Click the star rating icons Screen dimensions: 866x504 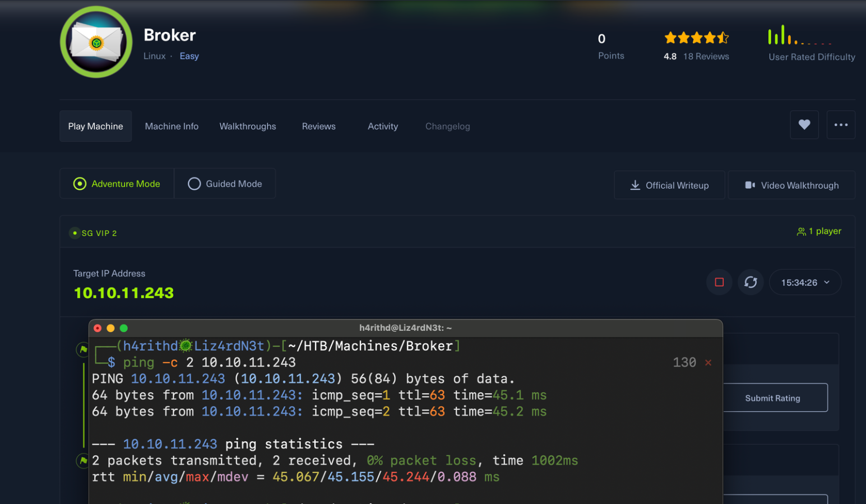pos(696,38)
